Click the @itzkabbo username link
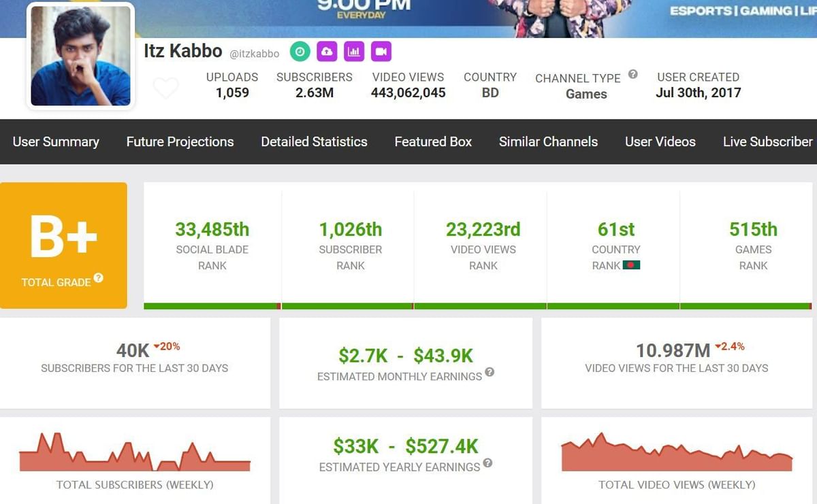817x504 pixels. [255, 54]
